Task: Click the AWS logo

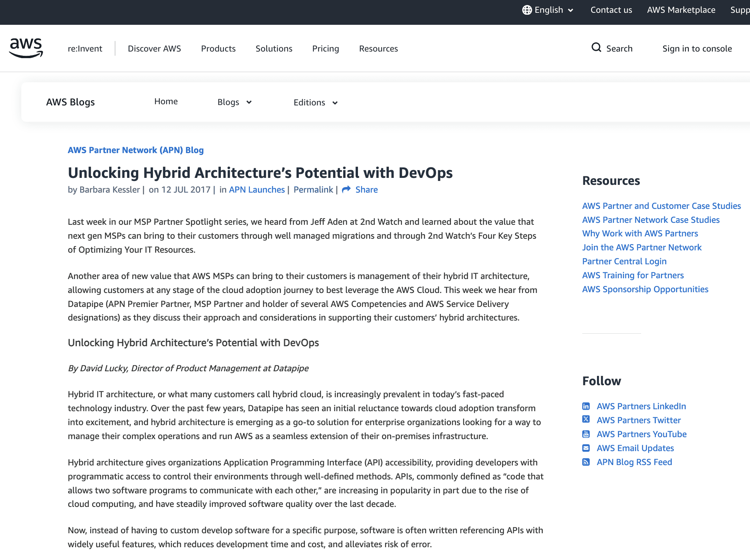Action: pyautogui.click(x=26, y=48)
